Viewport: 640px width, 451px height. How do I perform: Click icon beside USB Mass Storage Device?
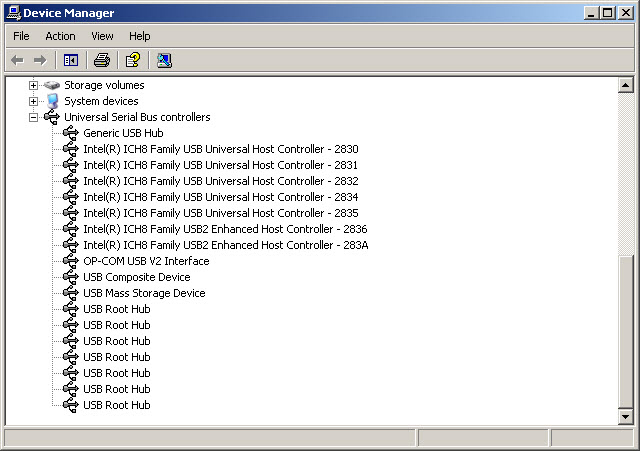point(71,293)
